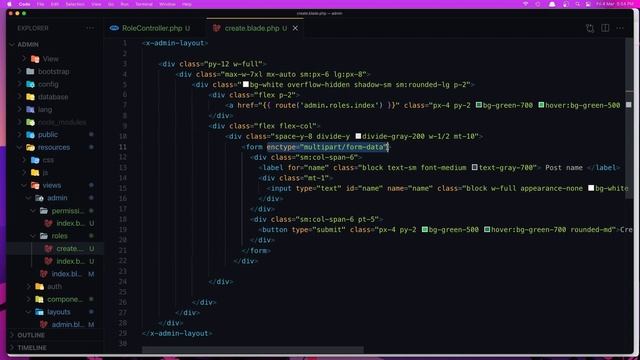Expand the OUTLINE section
640x360 pixels.
pos(31,335)
